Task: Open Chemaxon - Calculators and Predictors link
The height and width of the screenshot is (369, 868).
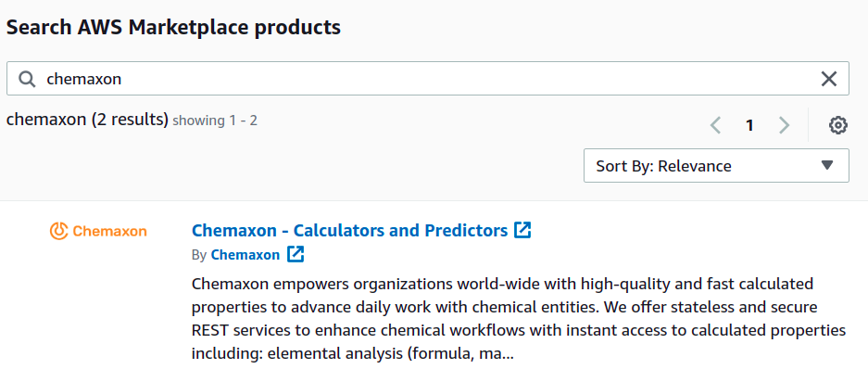Action: click(349, 230)
